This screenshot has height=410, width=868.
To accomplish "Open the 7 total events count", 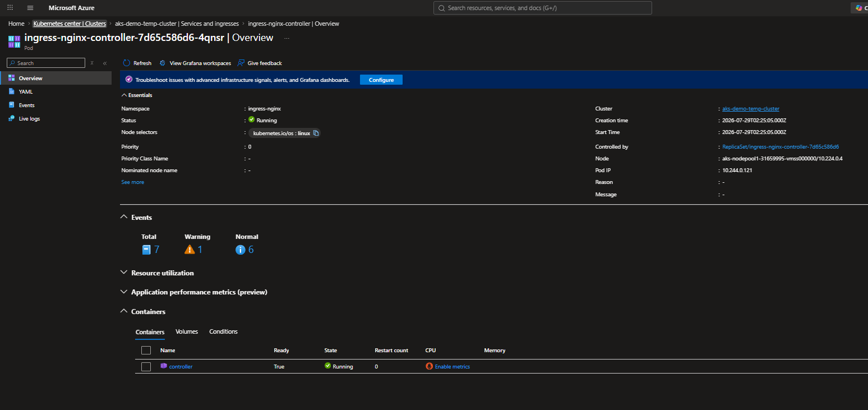I will coord(157,250).
